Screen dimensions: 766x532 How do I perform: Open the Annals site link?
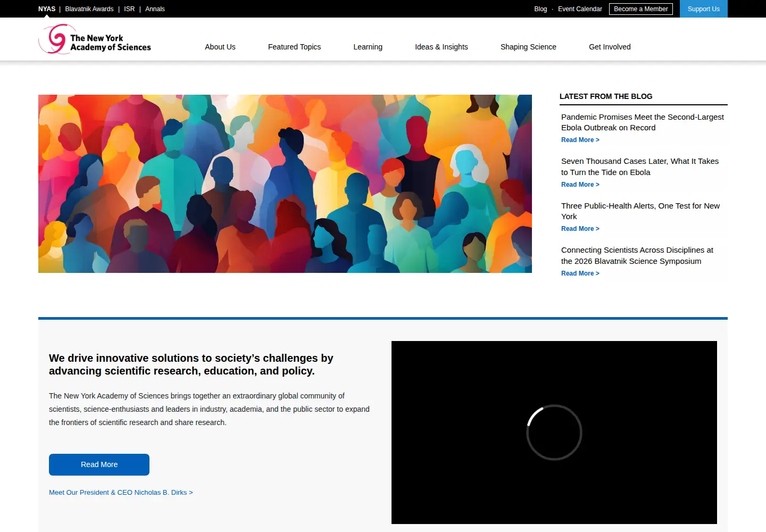(155, 9)
